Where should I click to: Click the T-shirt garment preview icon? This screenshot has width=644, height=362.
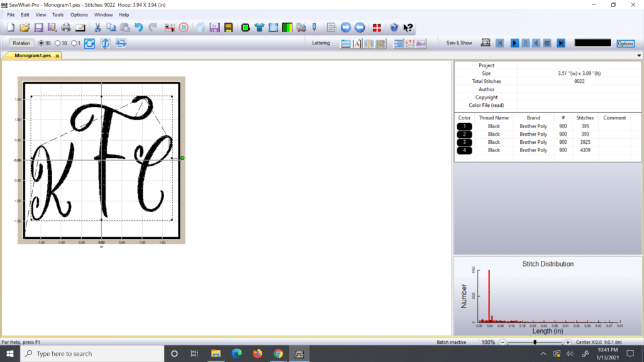tap(258, 29)
